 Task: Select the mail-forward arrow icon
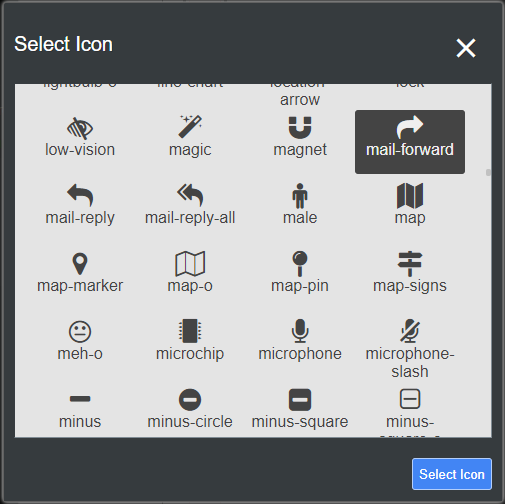410,127
